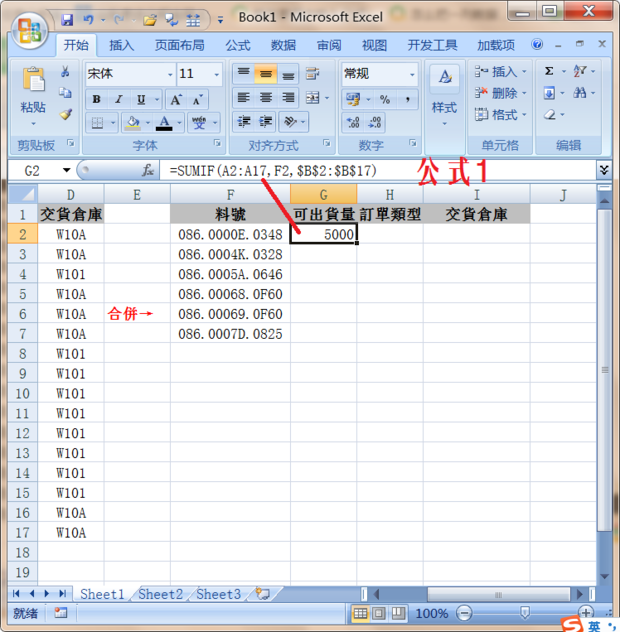Click the Insert Function fx icon
Image resolution: width=620 pixels, height=632 pixels.
[148, 170]
